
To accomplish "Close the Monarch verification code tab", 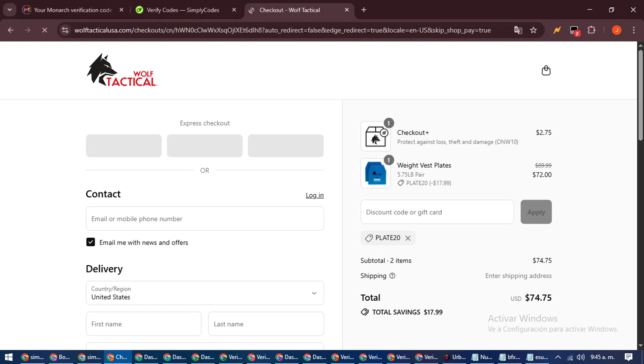I will (122, 10).
